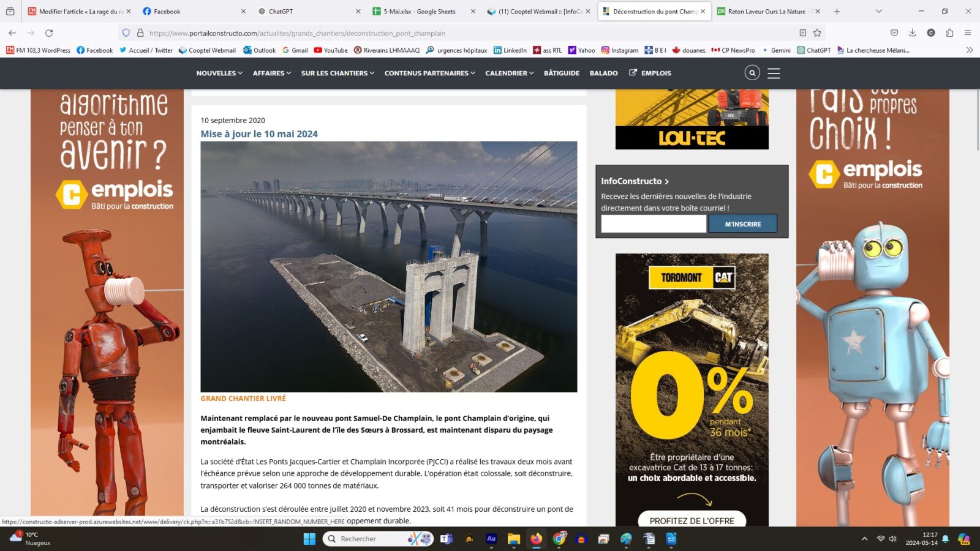The width and height of the screenshot is (980, 551).
Task: Open the hamburger menu on Portail Constructo
Action: pos(774,73)
